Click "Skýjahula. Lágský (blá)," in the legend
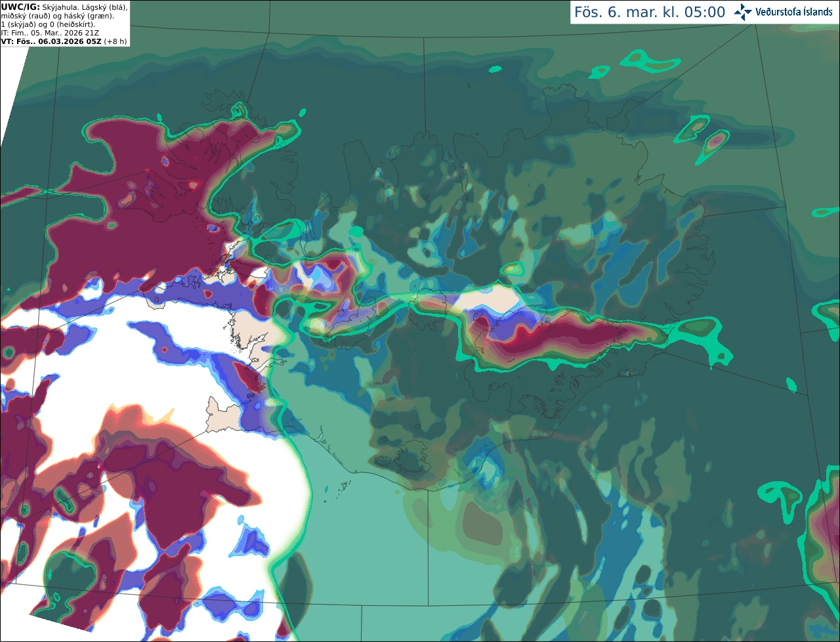The height and width of the screenshot is (642, 840). point(85,7)
